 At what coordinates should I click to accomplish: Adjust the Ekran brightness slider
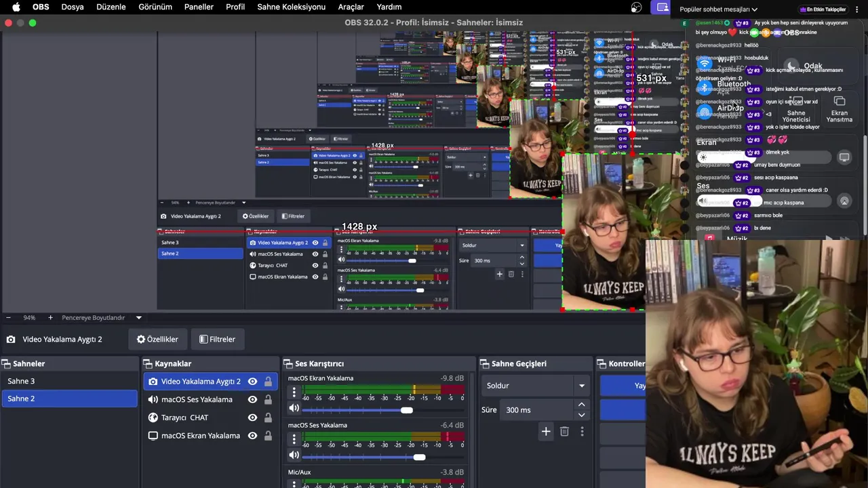coord(764,157)
